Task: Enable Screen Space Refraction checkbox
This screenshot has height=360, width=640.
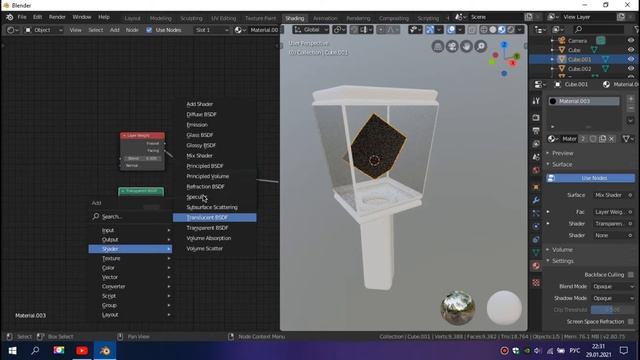Action: click(631, 322)
